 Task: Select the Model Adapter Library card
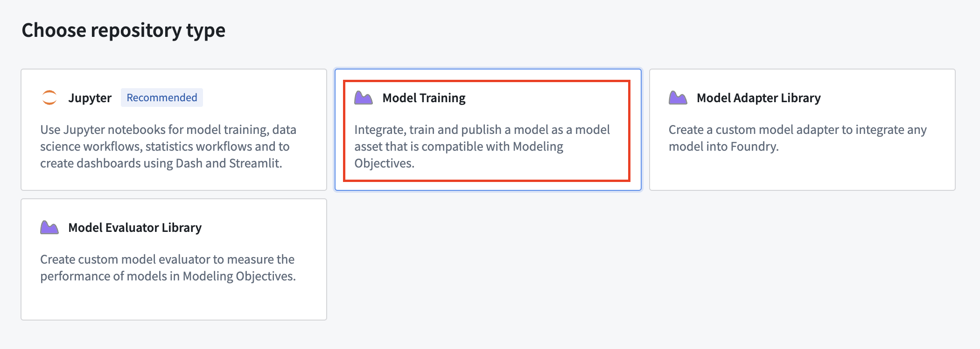pos(802,130)
